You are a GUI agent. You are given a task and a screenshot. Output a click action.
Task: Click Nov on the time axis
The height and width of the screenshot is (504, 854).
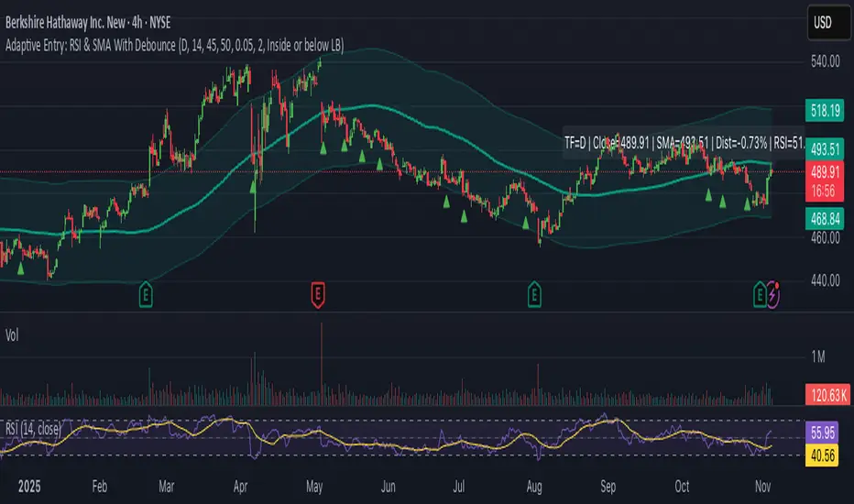[x=762, y=486]
